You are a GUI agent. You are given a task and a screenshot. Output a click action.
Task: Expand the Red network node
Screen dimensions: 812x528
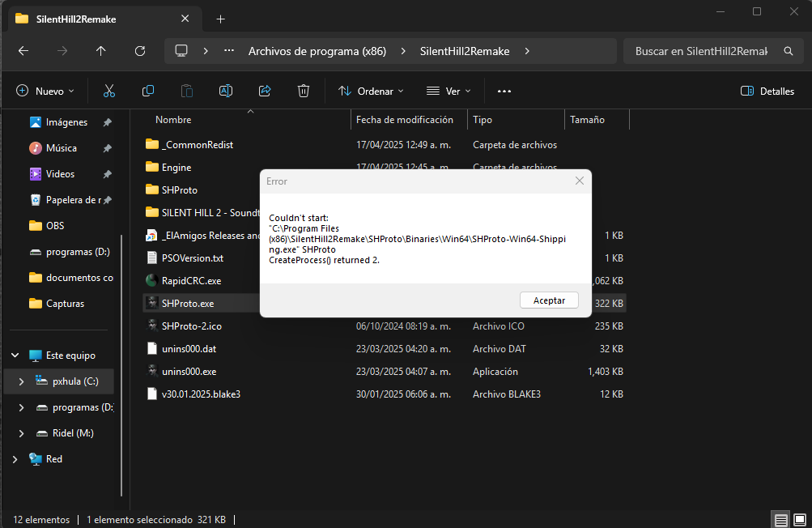pos(15,459)
